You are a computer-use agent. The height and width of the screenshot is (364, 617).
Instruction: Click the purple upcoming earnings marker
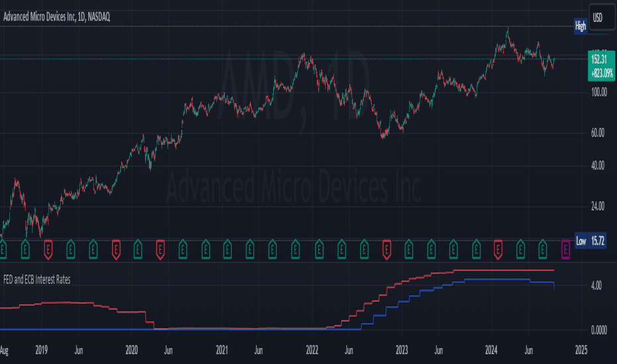(x=565, y=249)
